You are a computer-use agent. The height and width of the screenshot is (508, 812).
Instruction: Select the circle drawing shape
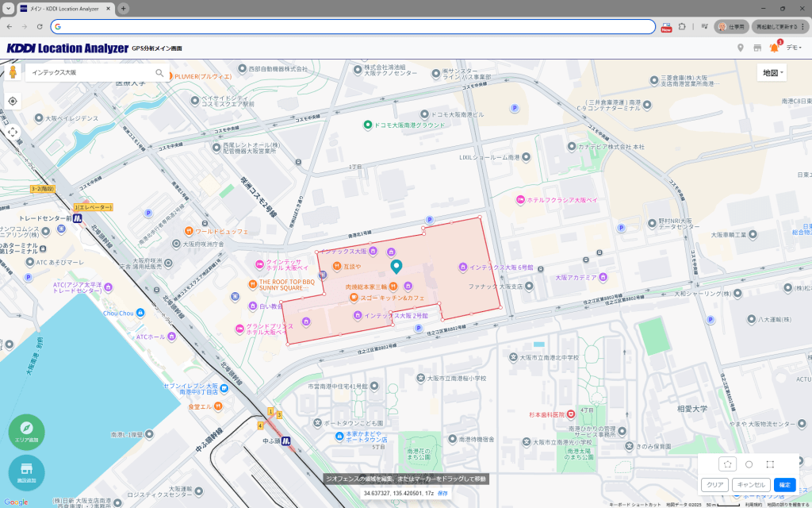pyautogui.click(x=749, y=464)
